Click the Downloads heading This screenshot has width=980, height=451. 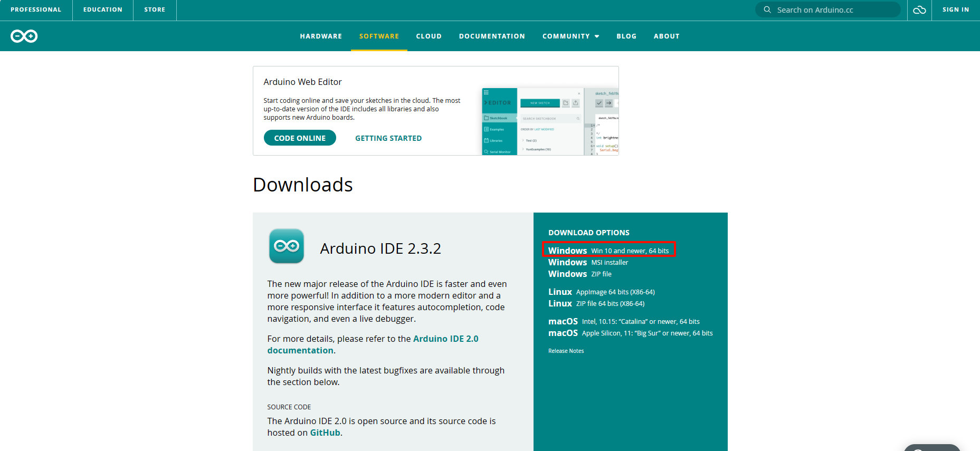click(x=302, y=185)
